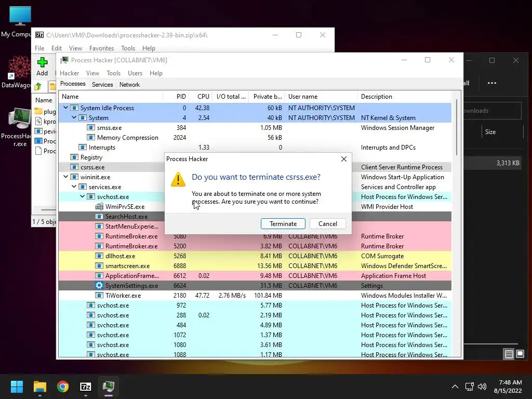Click the Registry process icon

coord(74,157)
